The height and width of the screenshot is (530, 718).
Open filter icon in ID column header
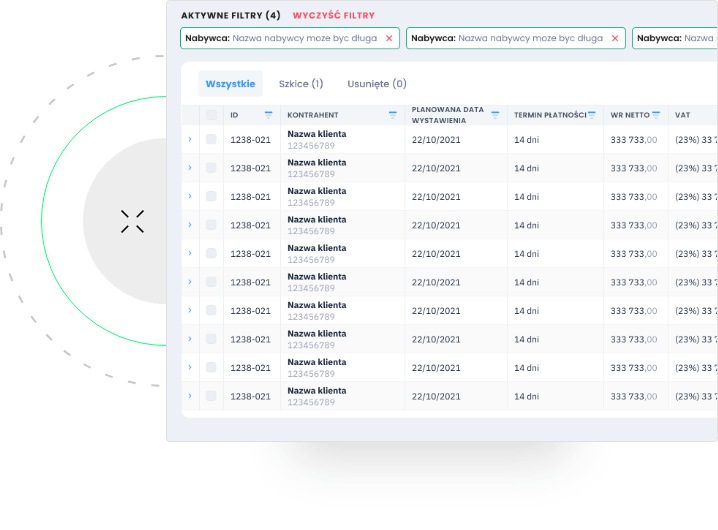(x=268, y=115)
